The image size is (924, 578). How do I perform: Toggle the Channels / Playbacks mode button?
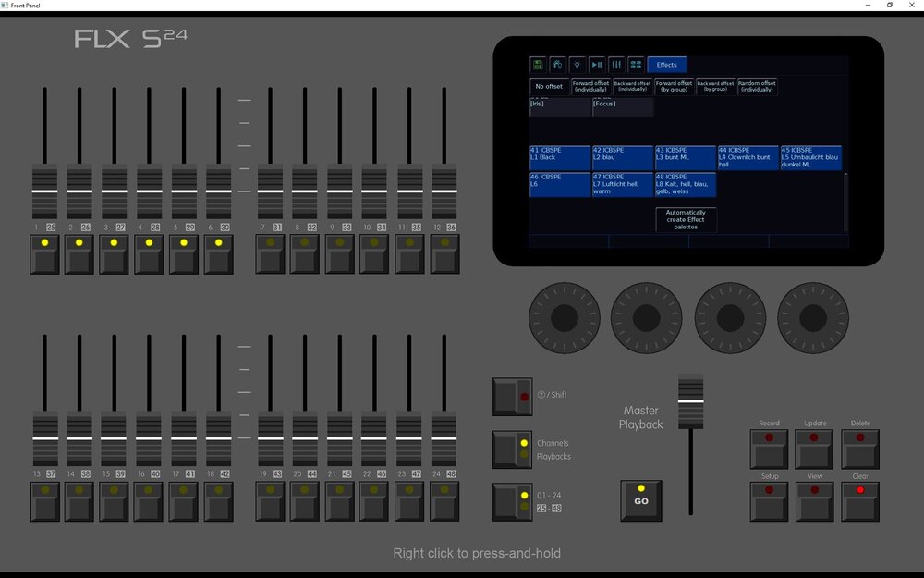(x=512, y=449)
